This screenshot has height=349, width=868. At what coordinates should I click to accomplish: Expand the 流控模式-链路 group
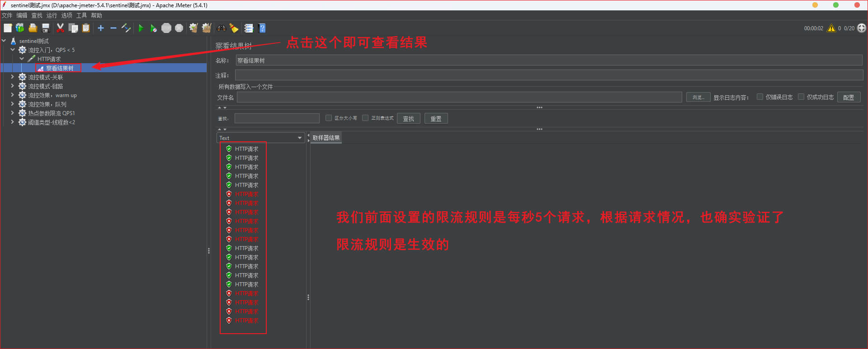13,86
